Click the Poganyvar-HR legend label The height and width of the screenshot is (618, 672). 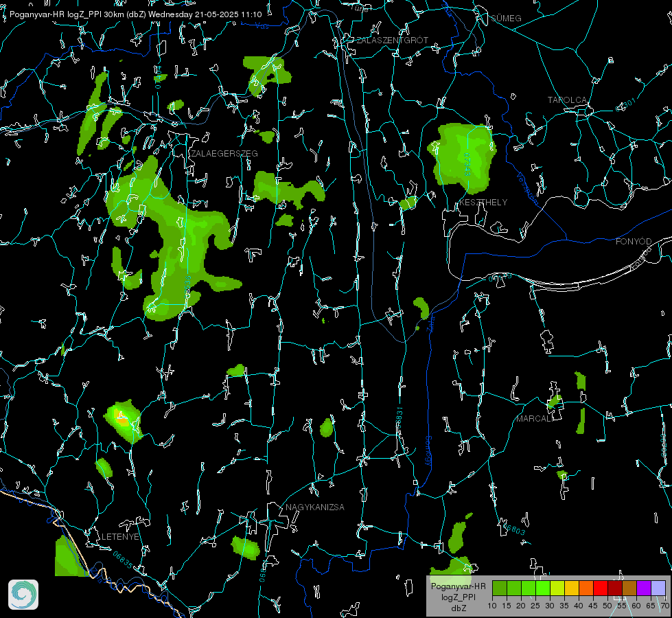(458, 586)
